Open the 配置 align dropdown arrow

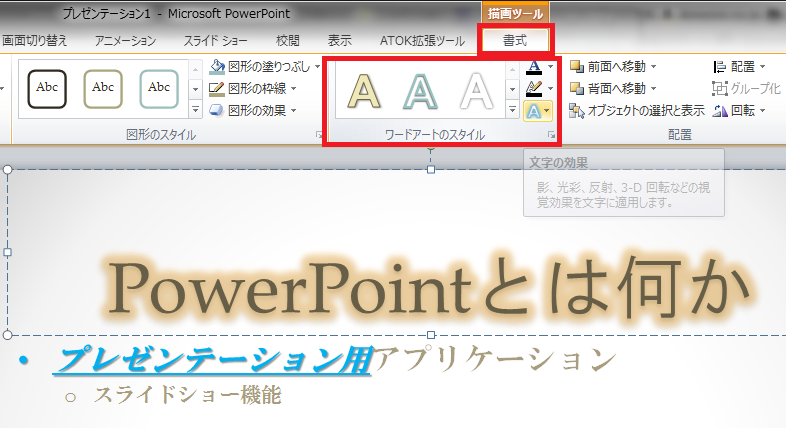[762, 67]
